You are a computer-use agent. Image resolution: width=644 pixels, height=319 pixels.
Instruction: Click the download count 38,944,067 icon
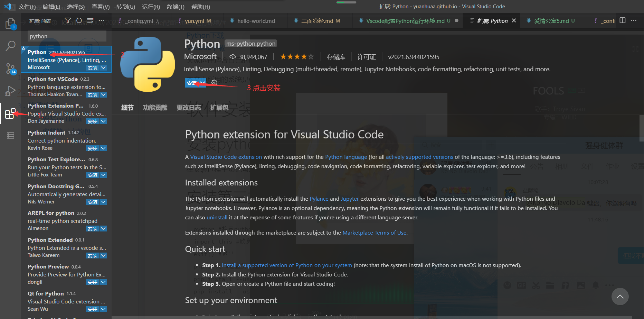[x=233, y=57]
